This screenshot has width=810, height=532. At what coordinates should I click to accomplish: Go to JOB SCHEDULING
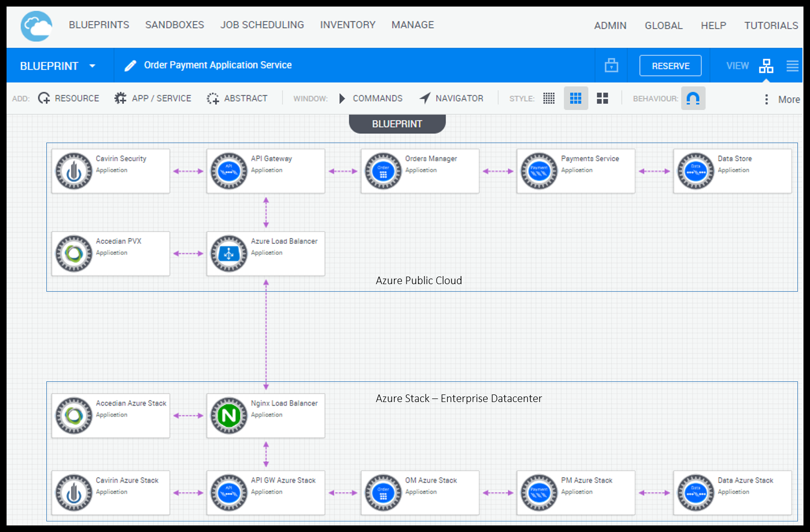(262, 25)
